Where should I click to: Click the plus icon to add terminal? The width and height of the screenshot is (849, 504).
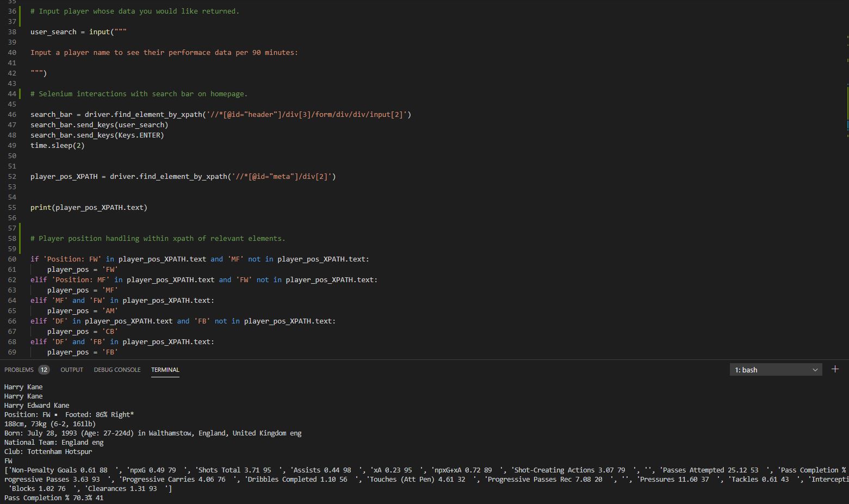835,369
